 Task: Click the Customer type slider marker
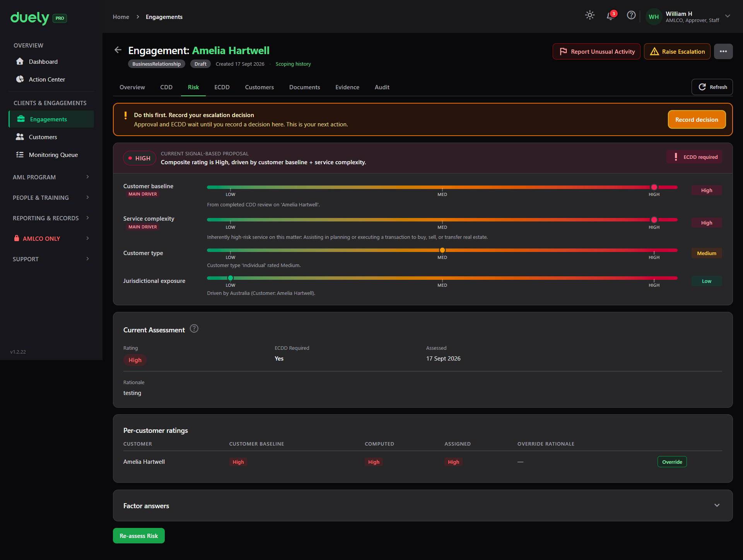[x=442, y=250]
